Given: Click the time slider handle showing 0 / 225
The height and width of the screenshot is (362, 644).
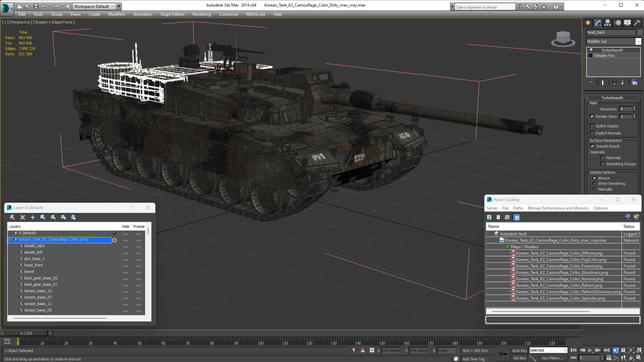Looking at the screenshot, I should pyautogui.click(x=26, y=333).
